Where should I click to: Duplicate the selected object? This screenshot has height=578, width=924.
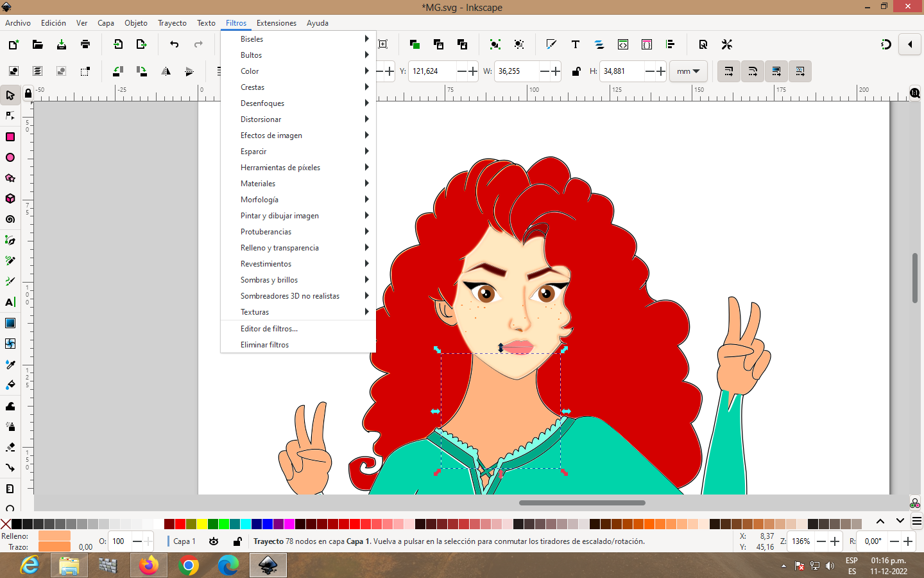pos(415,44)
